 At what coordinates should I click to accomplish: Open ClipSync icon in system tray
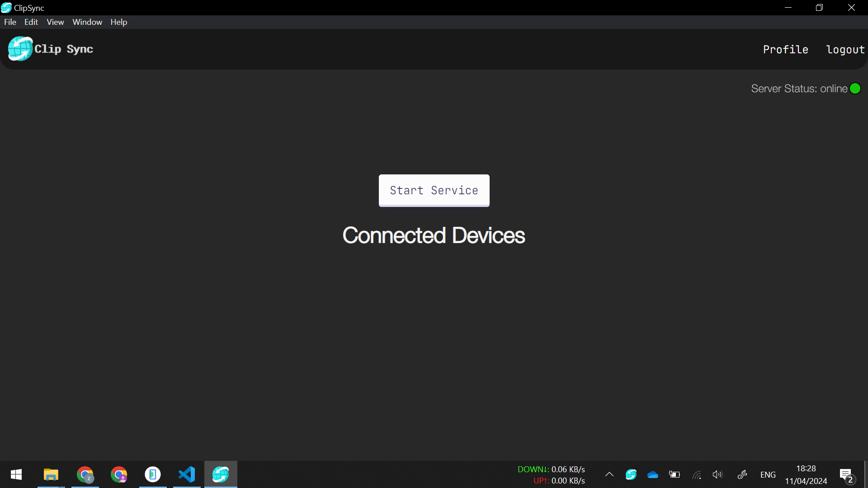pyautogui.click(x=631, y=474)
